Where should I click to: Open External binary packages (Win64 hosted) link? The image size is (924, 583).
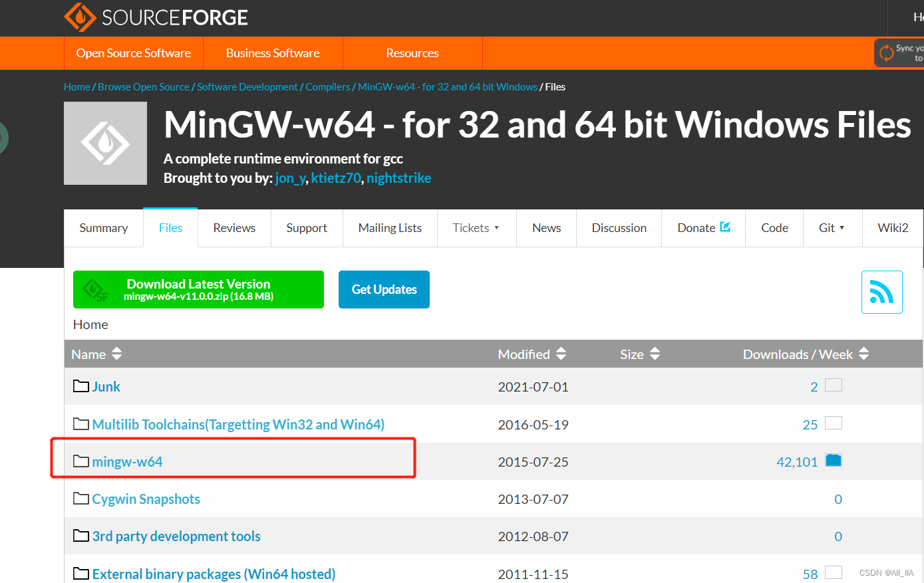214,574
